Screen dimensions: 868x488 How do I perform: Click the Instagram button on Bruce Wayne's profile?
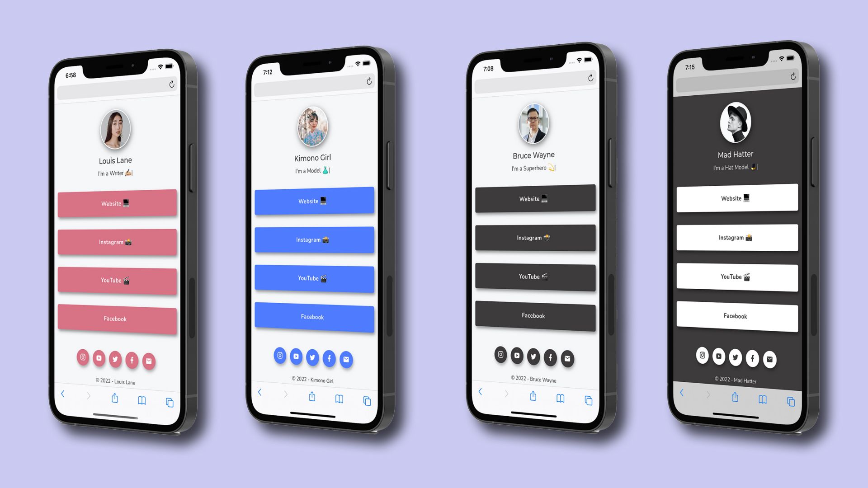tap(533, 238)
